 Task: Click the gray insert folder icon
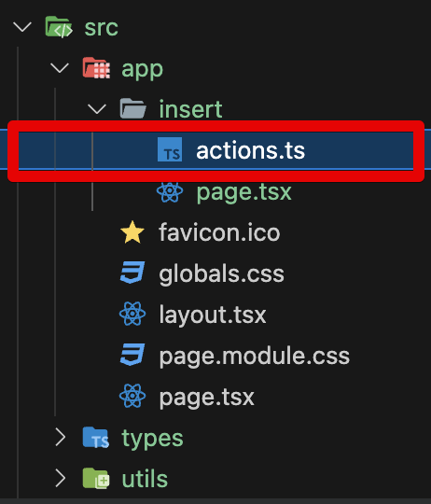point(133,109)
